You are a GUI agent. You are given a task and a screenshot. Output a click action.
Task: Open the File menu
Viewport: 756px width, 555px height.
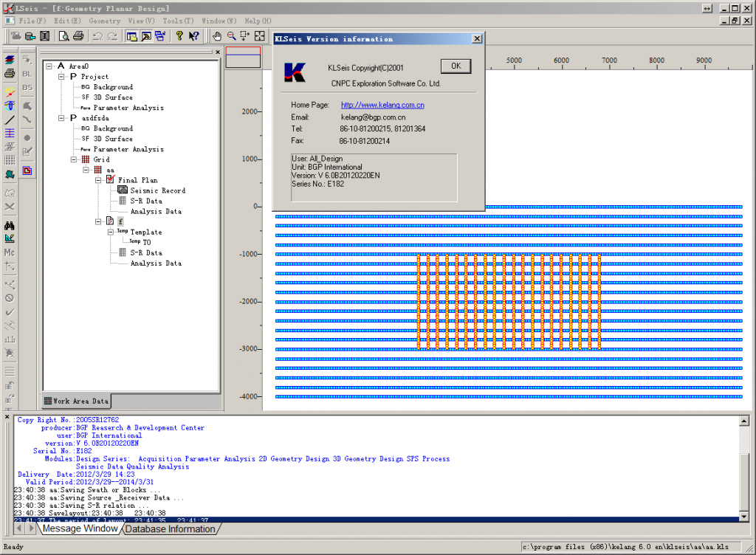click(x=32, y=21)
